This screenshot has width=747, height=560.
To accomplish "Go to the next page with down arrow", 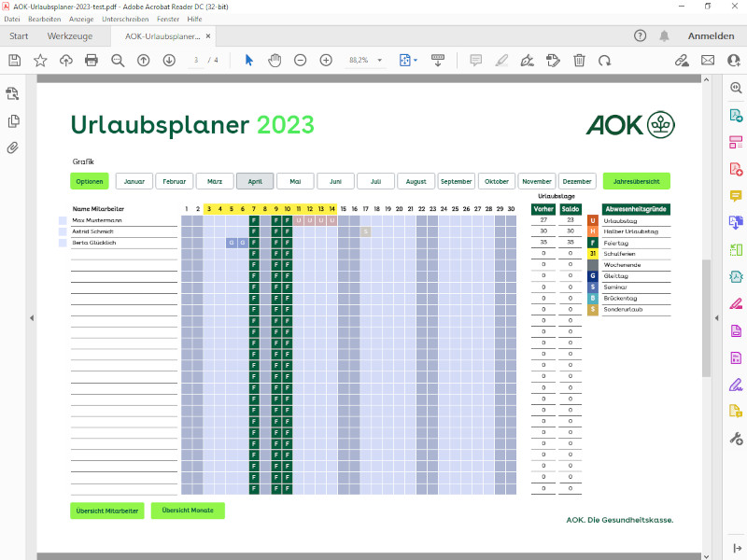I will click(169, 61).
